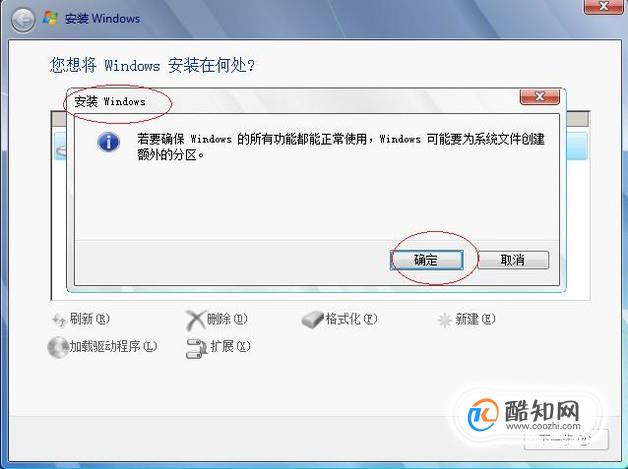Viewport: 628px width, 469px height.
Task: Choose the 新建(E) text link
Action: point(475,319)
